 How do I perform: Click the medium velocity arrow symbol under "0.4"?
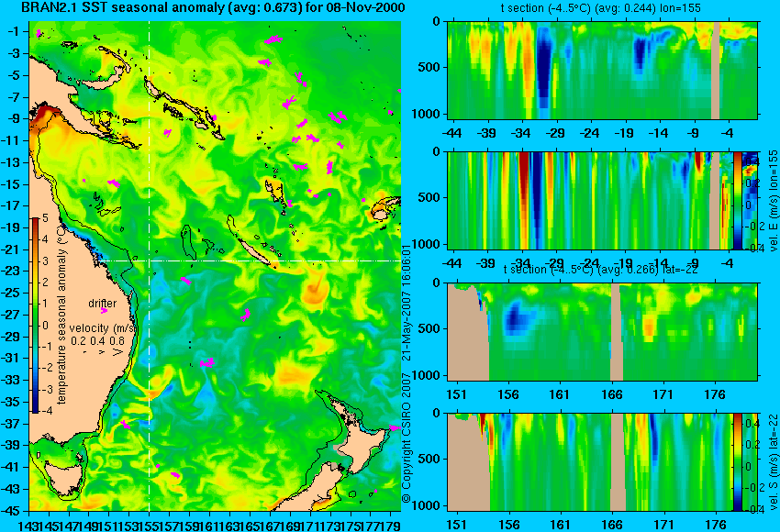click(102, 352)
